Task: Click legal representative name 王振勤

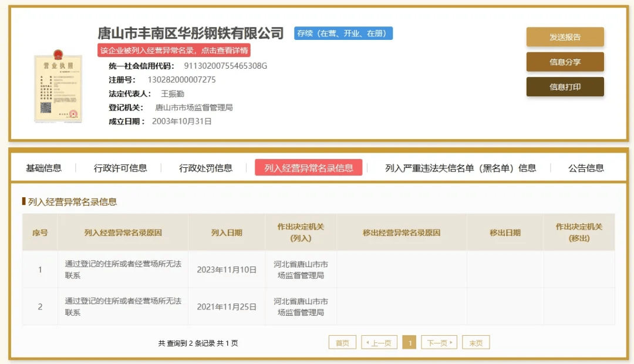Action: (x=173, y=94)
